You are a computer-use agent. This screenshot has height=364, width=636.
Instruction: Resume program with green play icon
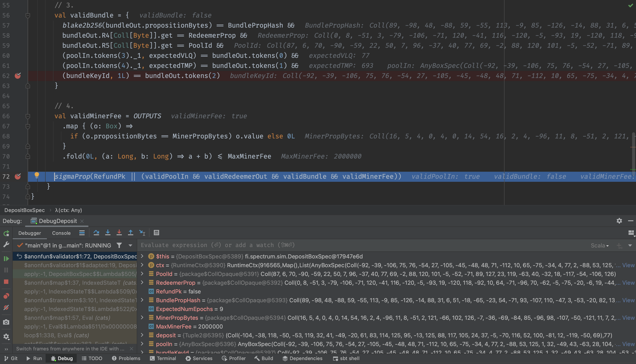[x=6, y=258]
